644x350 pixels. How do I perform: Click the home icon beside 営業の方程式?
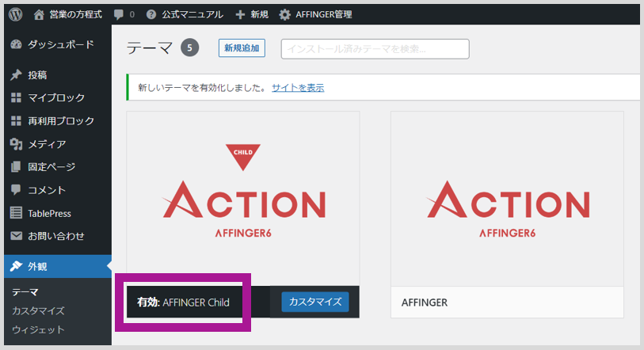coord(39,15)
